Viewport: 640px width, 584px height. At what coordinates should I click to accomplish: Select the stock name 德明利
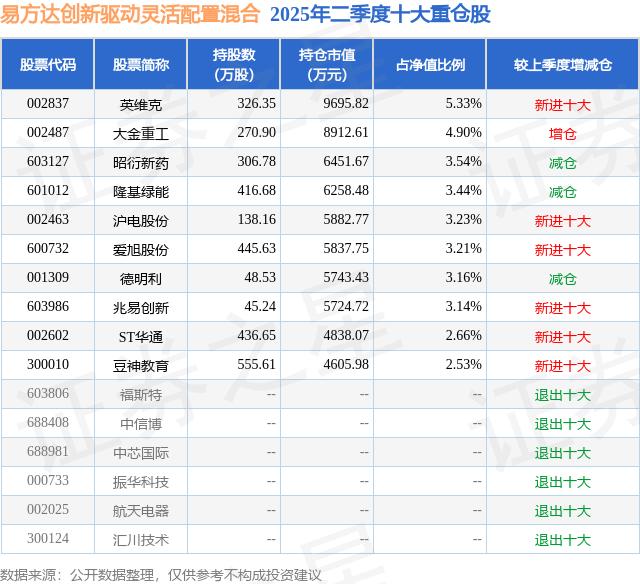click(141, 279)
